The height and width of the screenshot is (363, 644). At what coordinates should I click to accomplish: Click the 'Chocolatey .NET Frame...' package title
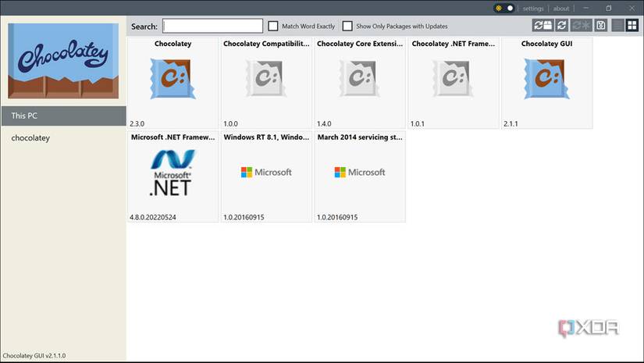454,44
